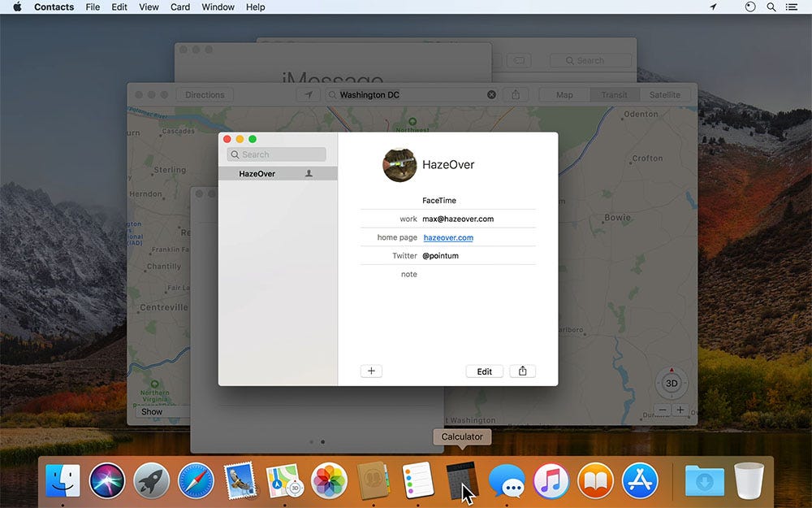This screenshot has width=812, height=508.
Task: Open Messages icon in Dock
Action: pos(507,481)
